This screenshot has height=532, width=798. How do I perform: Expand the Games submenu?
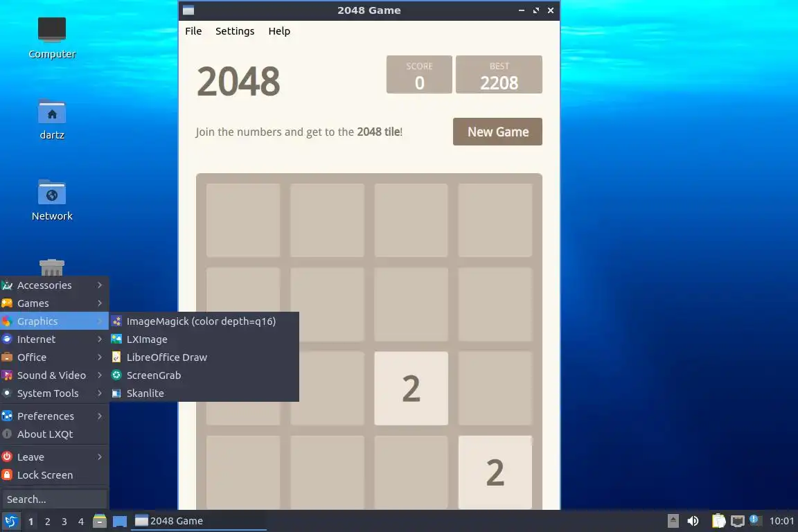55,303
